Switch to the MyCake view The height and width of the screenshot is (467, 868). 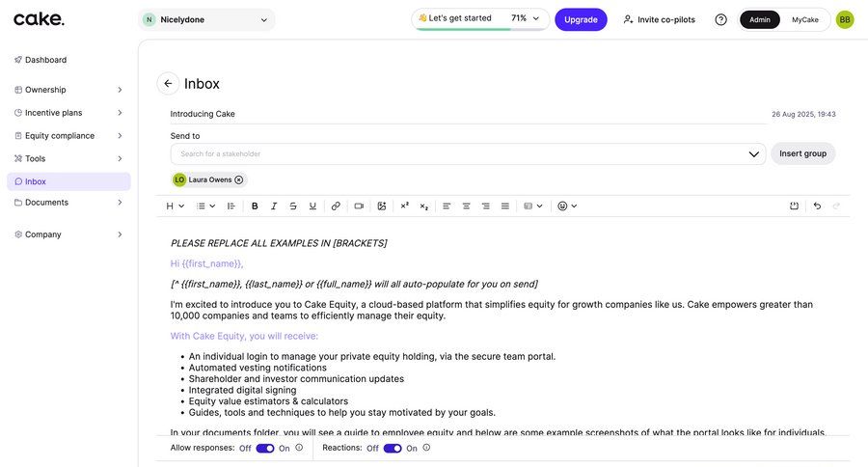(x=805, y=19)
